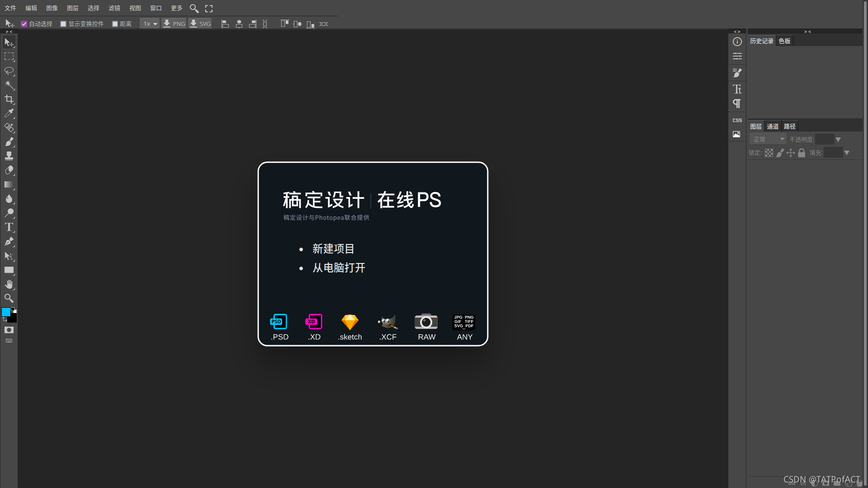Select the Blur droplet tool
Screen dimensions: 868x488
pos(9,199)
